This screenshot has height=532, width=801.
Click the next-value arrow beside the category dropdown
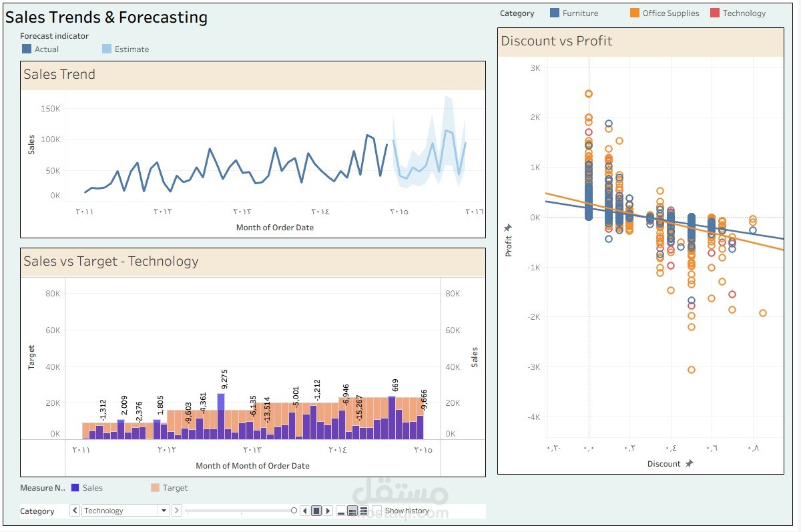click(x=177, y=510)
